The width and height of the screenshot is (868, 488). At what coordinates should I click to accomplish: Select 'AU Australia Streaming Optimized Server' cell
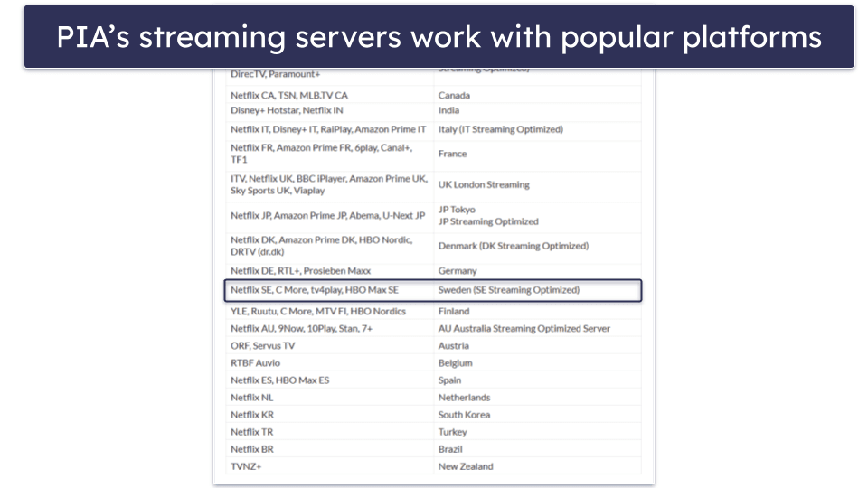(x=537, y=329)
